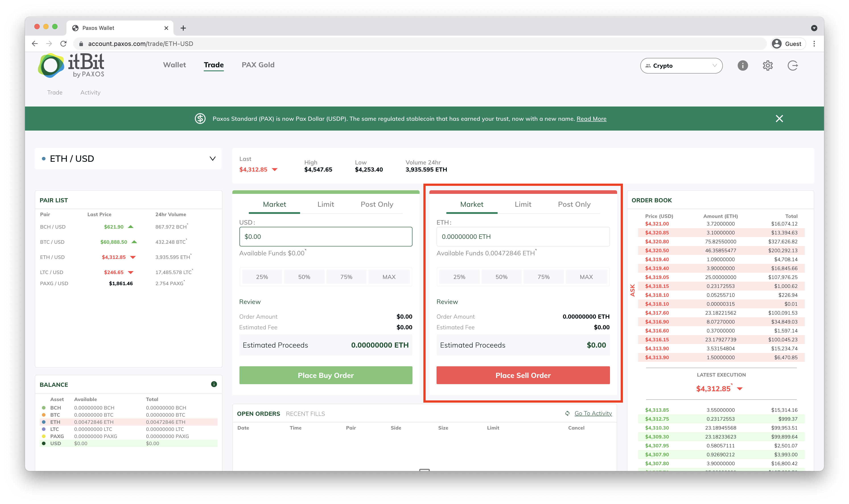The width and height of the screenshot is (849, 504).
Task: Click the refresh icon beside Go To Activity
Action: point(567,413)
